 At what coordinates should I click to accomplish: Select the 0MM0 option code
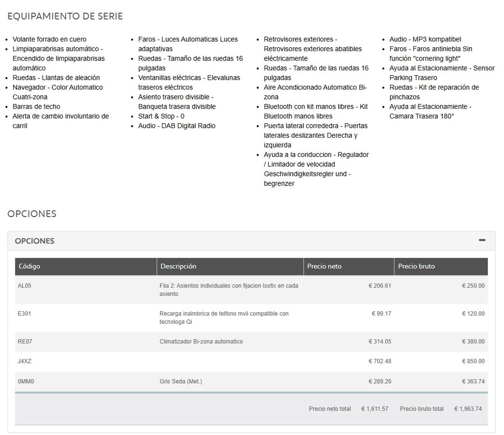(26, 382)
